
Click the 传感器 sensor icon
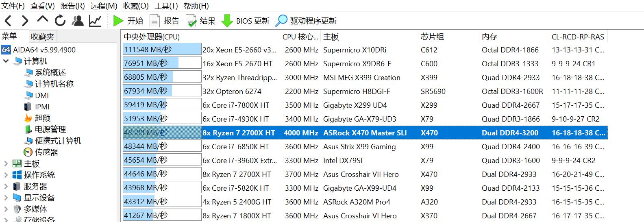(x=28, y=152)
